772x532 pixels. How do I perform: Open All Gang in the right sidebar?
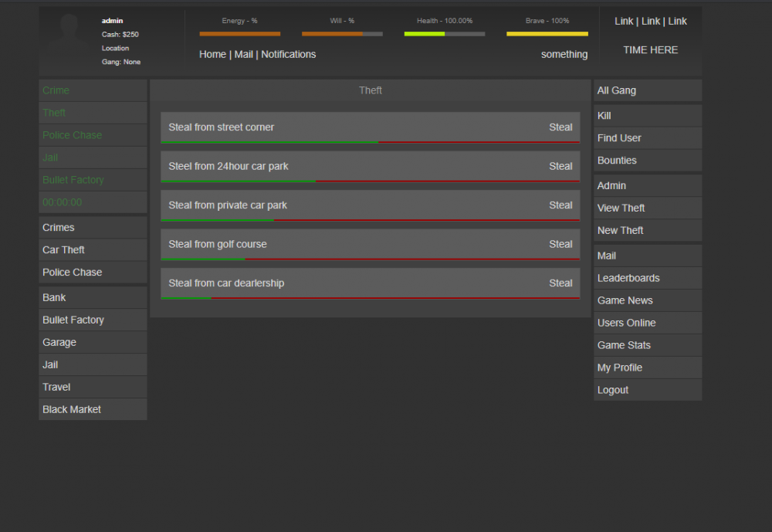pyautogui.click(x=617, y=91)
